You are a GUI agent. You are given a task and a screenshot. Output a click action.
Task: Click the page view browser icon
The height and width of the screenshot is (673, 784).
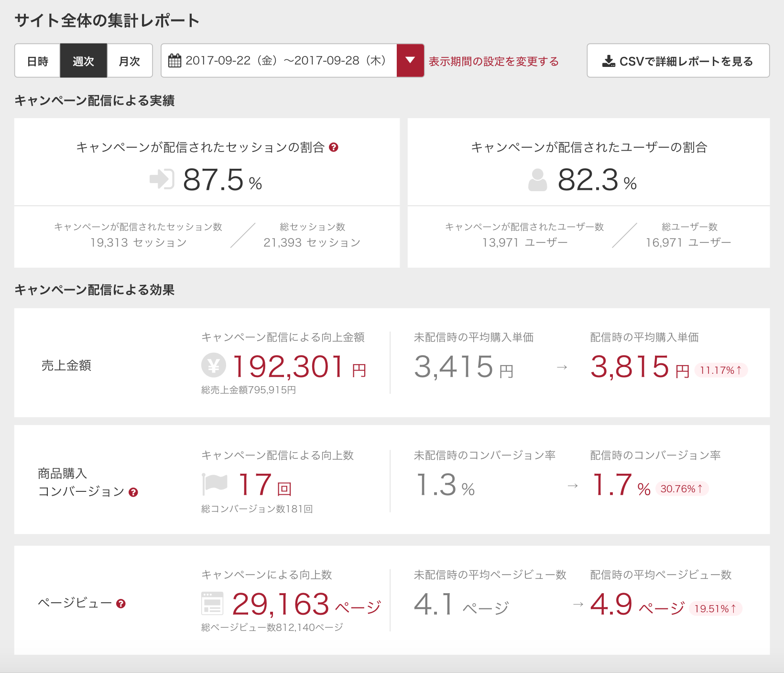pyautogui.click(x=212, y=603)
